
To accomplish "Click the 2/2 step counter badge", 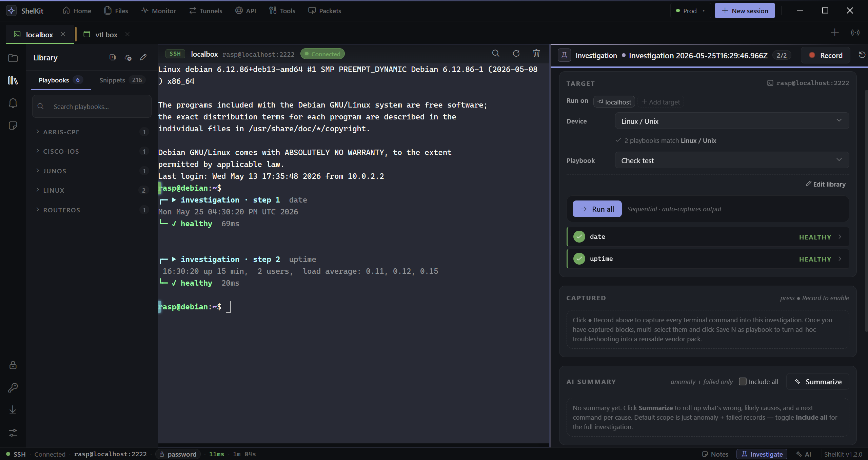I will click(x=782, y=55).
